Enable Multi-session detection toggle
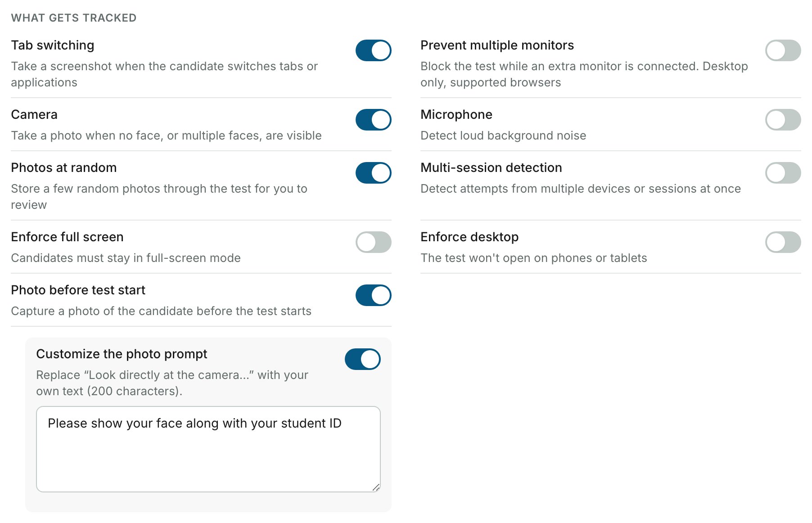This screenshot has height=523, width=812. [x=783, y=173]
